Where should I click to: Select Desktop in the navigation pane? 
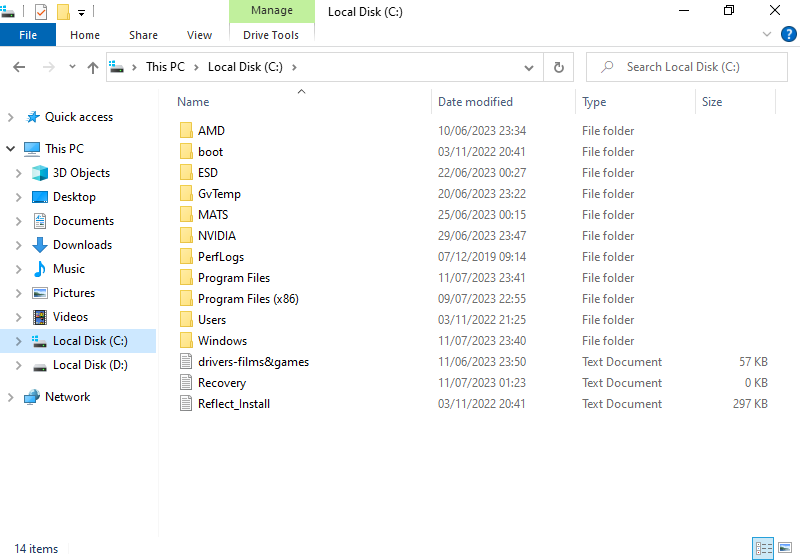74,197
